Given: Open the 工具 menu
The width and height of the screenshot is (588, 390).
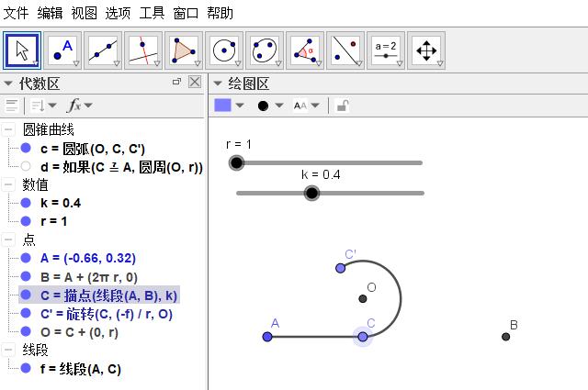Looking at the screenshot, I should click(152, 13).
